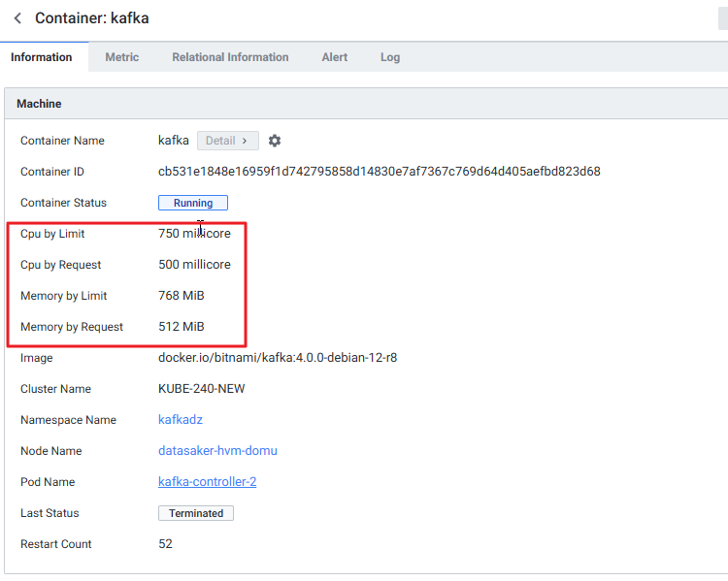Click the long container ID value
The image size is (728, 581).
(x=379, y=172)
